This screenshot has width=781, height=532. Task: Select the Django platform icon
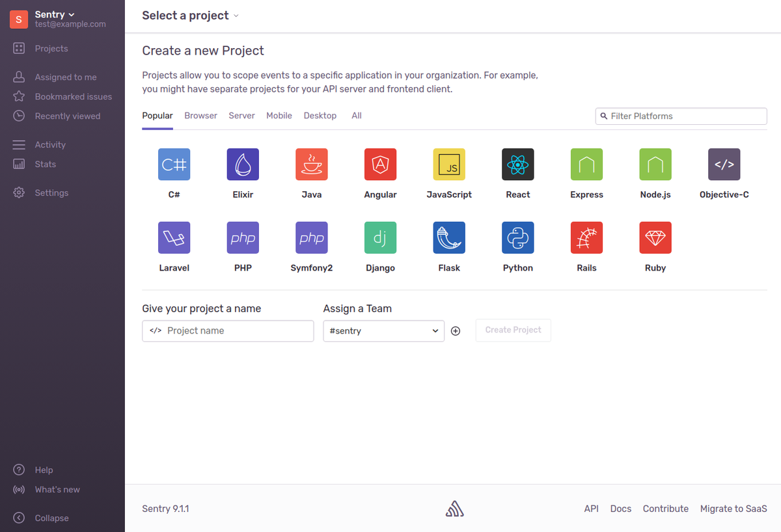pyautogui.click(x=380, y=237)
